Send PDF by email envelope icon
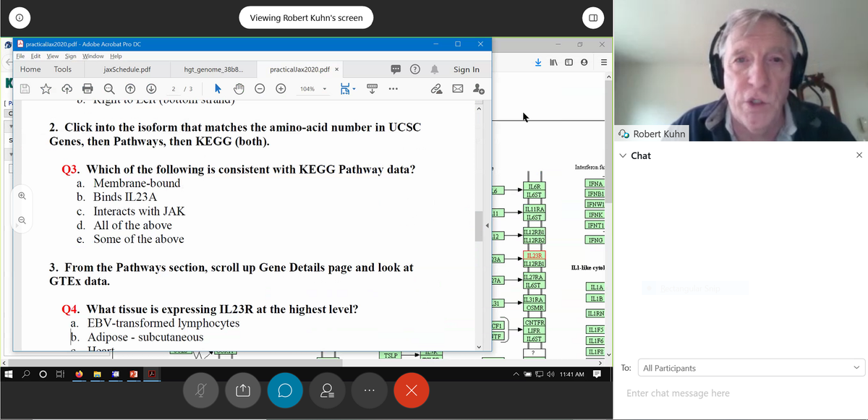This screenshot has width=868, height=420. point(457,89)
